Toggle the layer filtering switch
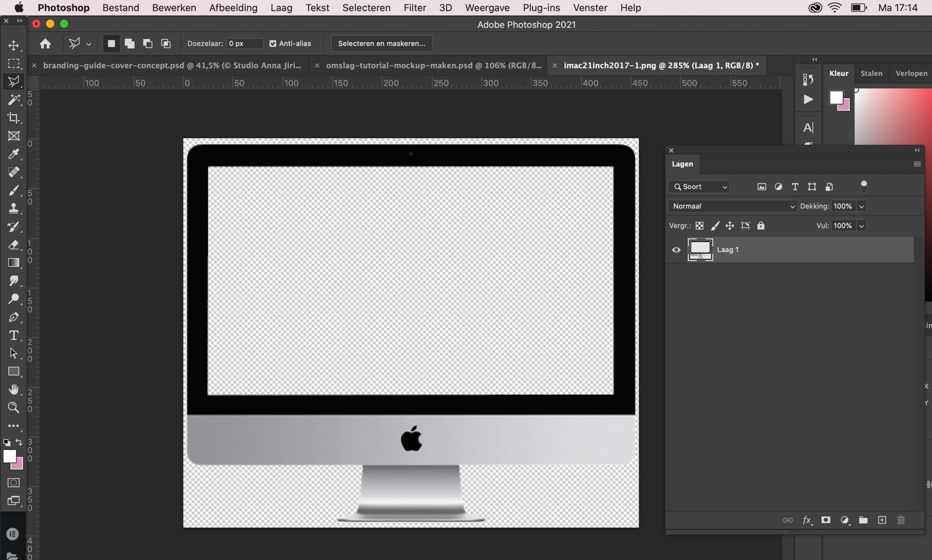The image size is (932, 560). point(864,186)
